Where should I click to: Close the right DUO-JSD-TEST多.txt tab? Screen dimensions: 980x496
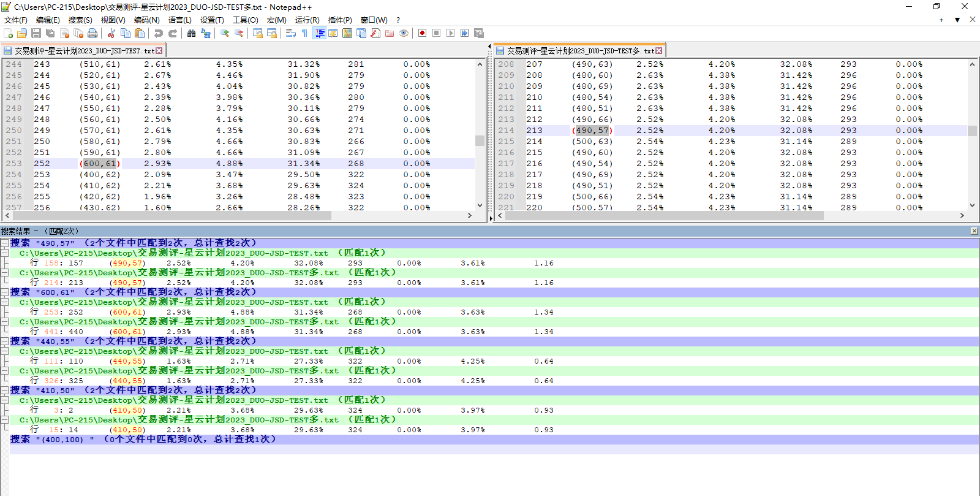tap(659, 51)
